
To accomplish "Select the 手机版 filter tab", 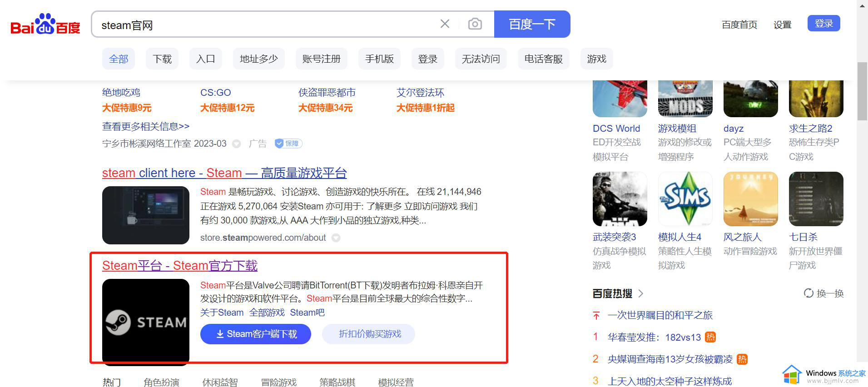I will [379, 59].
